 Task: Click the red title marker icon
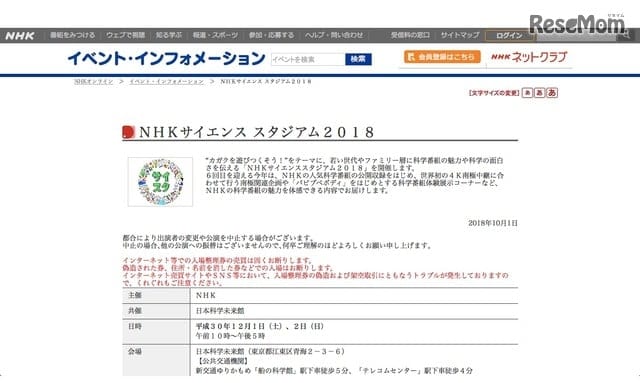coord(128,132)
